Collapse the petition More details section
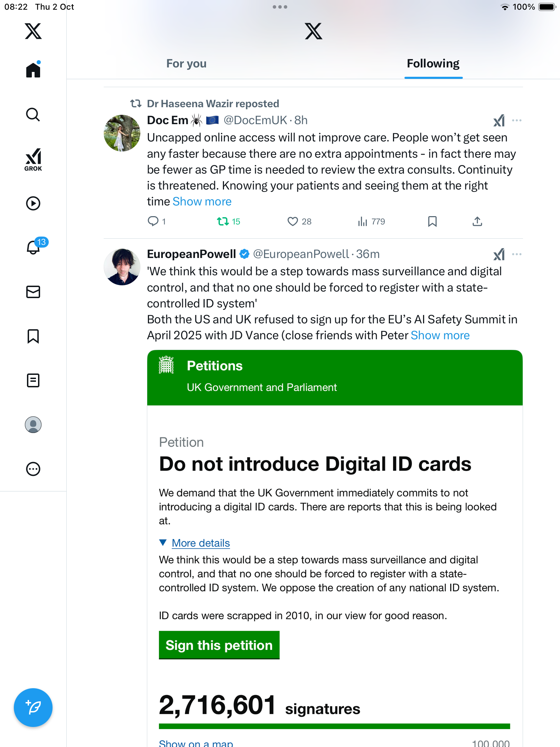 [x=200, y=543]
